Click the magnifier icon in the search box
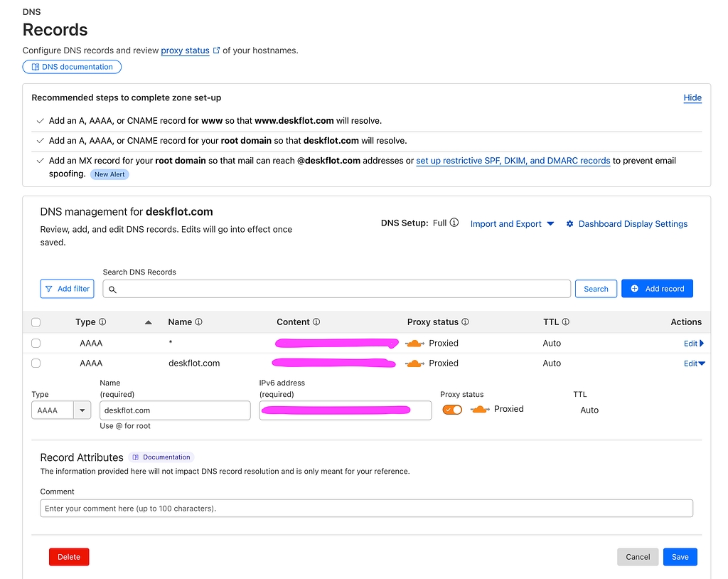 pos(112,289)
